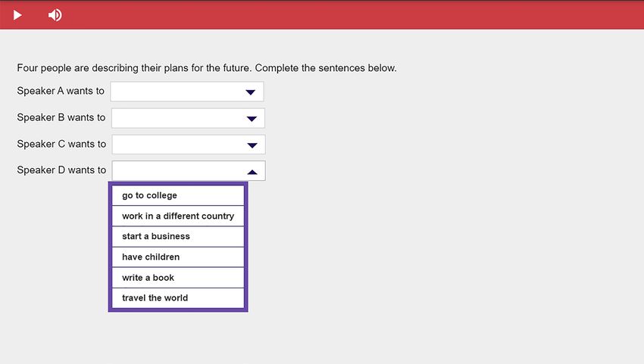The height and width of the screenshot is (364, 644).
Task: Open the Speaker A dropdown arrow
Action: [251, 92]
